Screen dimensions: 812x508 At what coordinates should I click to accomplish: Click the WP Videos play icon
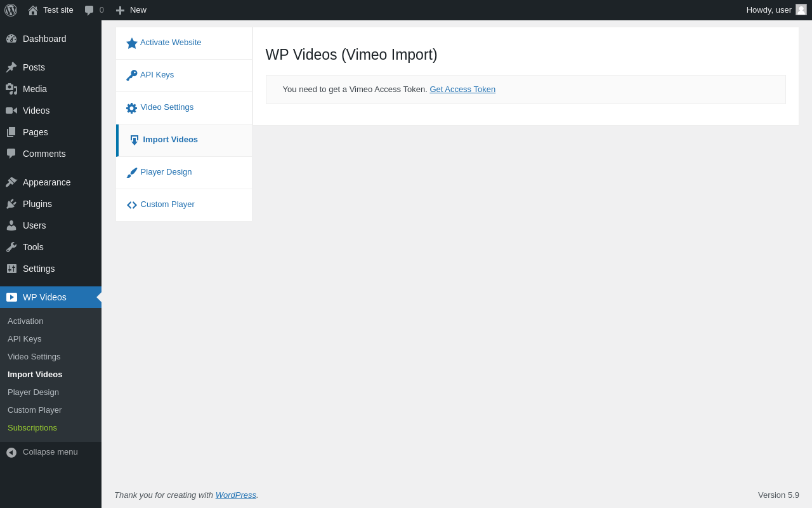coord(11,297)
